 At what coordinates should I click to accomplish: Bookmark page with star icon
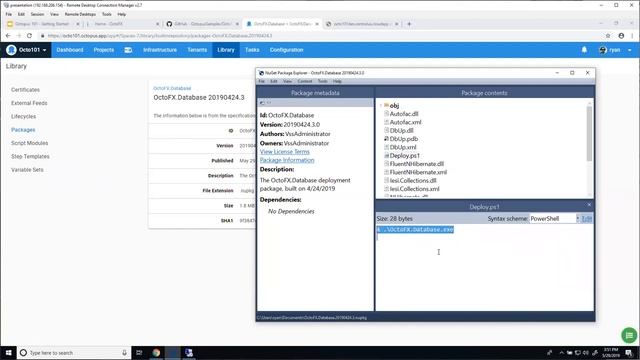(608, 36)
